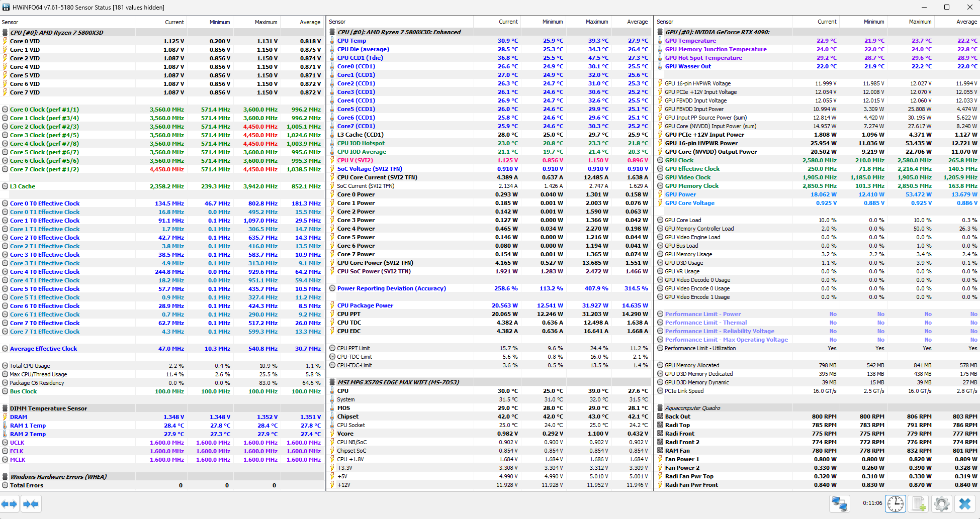Screen dimensions: 980x519
Task: Select the Radi Fan Pwr Top row
Action: pyautogui.click(x=818, y=476)
